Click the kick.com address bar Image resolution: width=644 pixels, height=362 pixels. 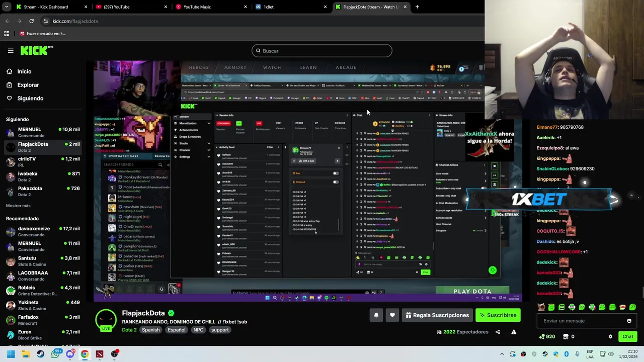pos(262,21)
